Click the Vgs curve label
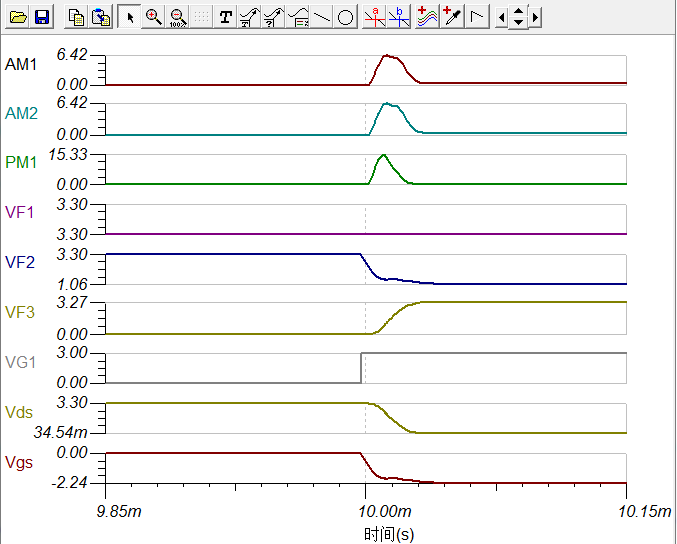 20,461
